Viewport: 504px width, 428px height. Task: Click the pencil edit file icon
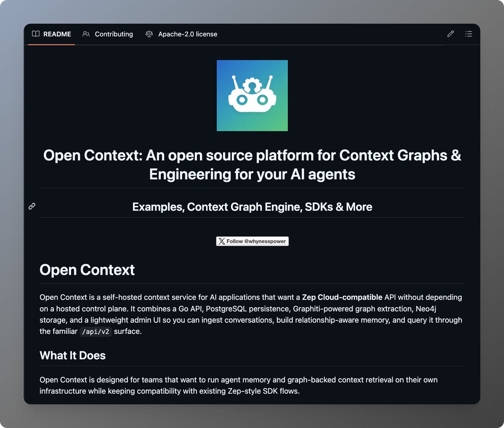pos(451,34)
